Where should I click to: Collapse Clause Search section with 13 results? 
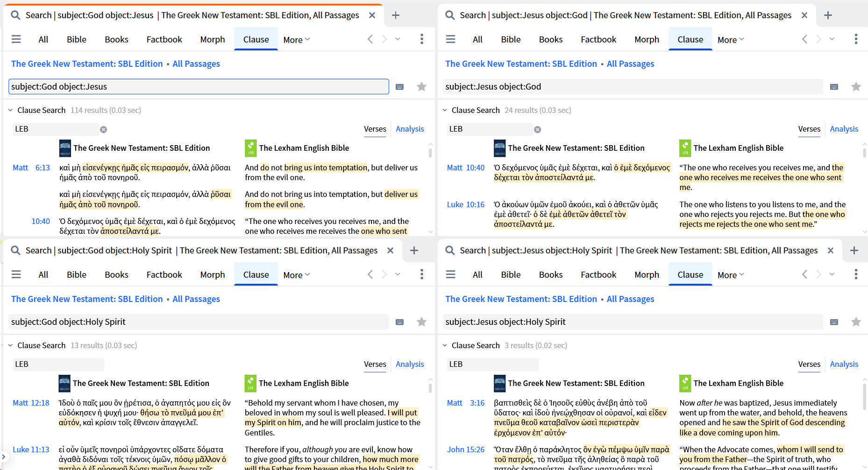10,346
